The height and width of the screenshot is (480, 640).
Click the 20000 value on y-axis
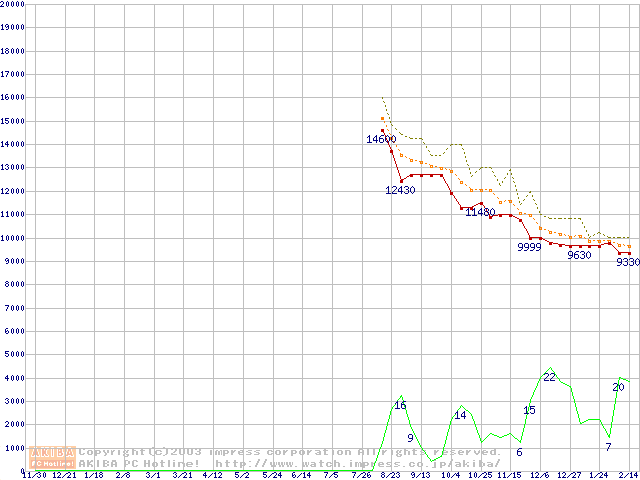pyautogui.click(x=13, y=4)
